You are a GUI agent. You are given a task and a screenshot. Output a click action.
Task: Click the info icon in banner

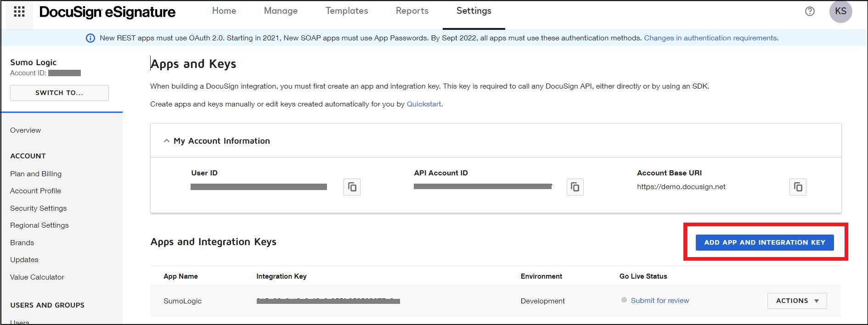tap(90, 38)
